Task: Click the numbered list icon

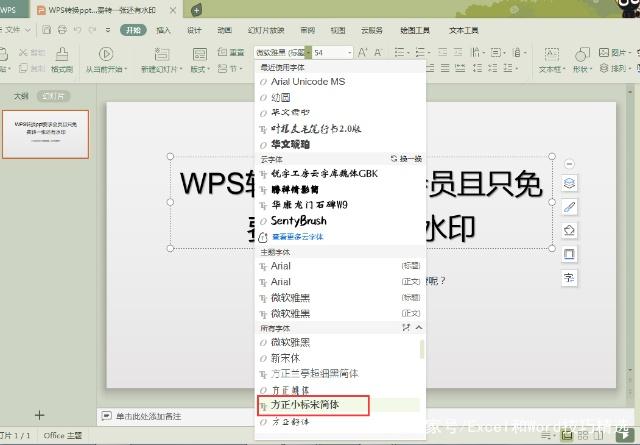Action: tap(420, 52)
